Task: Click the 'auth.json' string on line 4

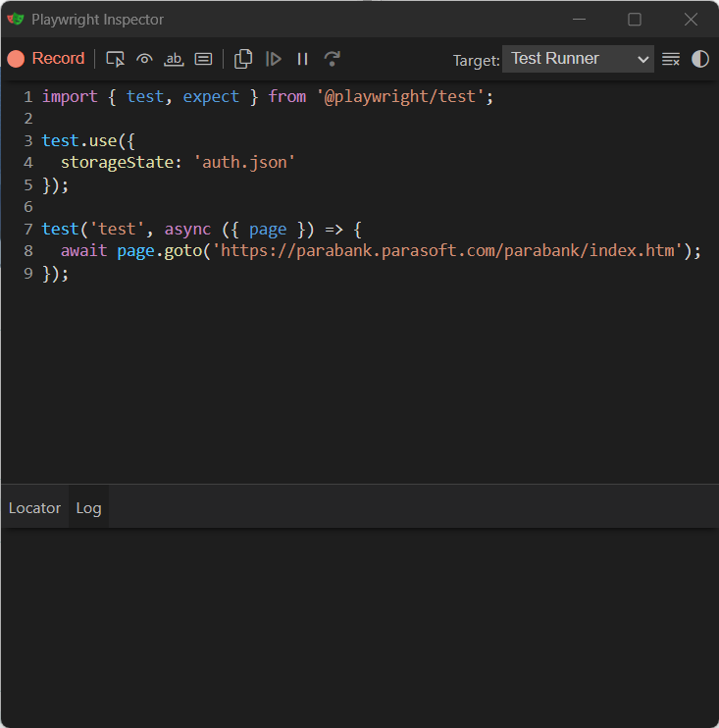Action: coord(244,163)
